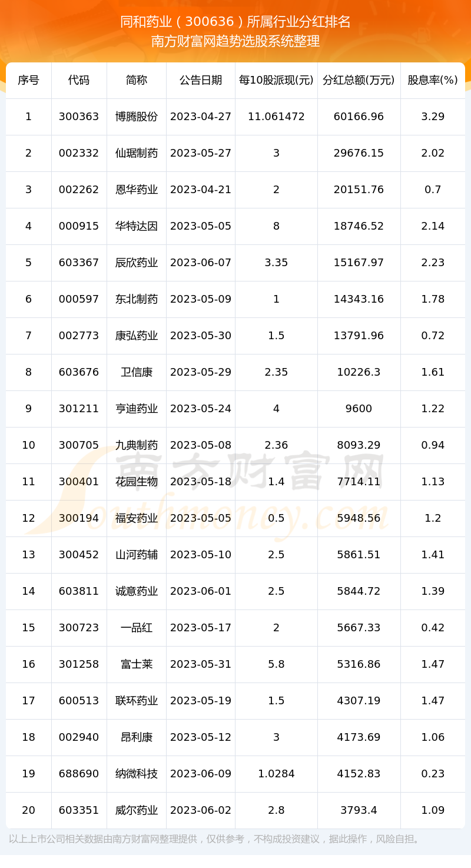Select the 分红总额(万元) column header

[x=359, y=80]
